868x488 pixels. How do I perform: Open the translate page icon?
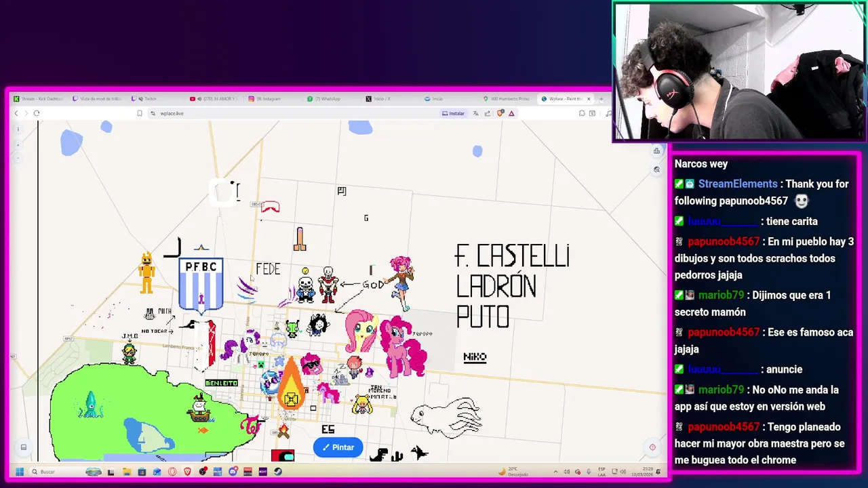pos(476,113)
